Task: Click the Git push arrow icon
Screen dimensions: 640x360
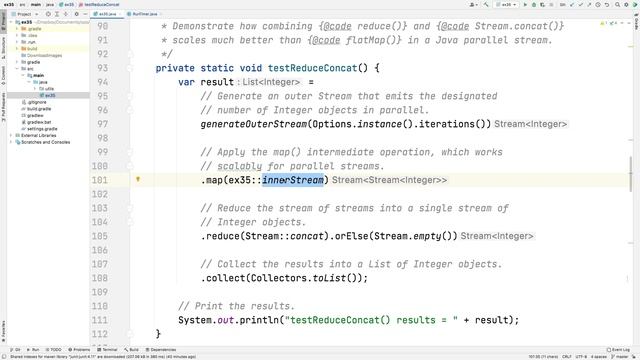Action: coord(589,4)
